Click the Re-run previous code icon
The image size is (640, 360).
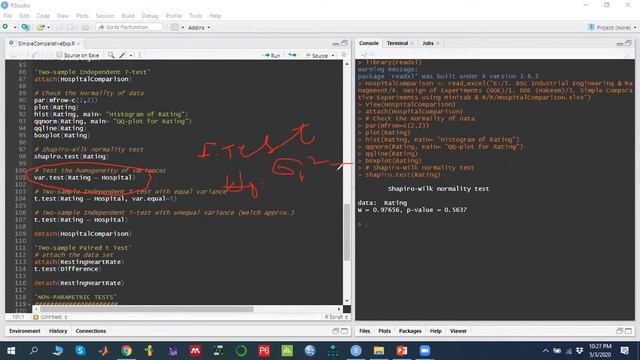point(292,55)
